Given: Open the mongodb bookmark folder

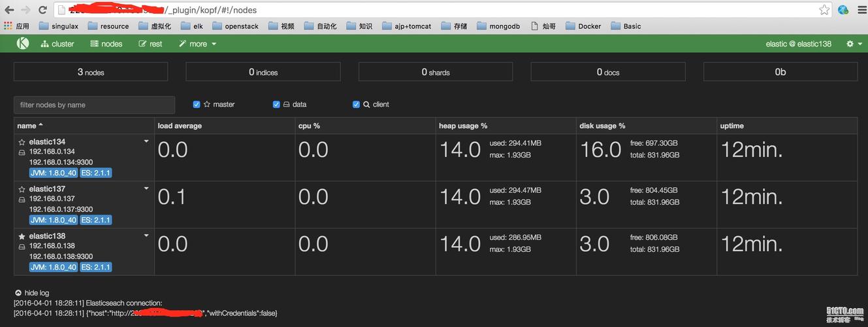Looking at the screenshot, I should (498, 26).
